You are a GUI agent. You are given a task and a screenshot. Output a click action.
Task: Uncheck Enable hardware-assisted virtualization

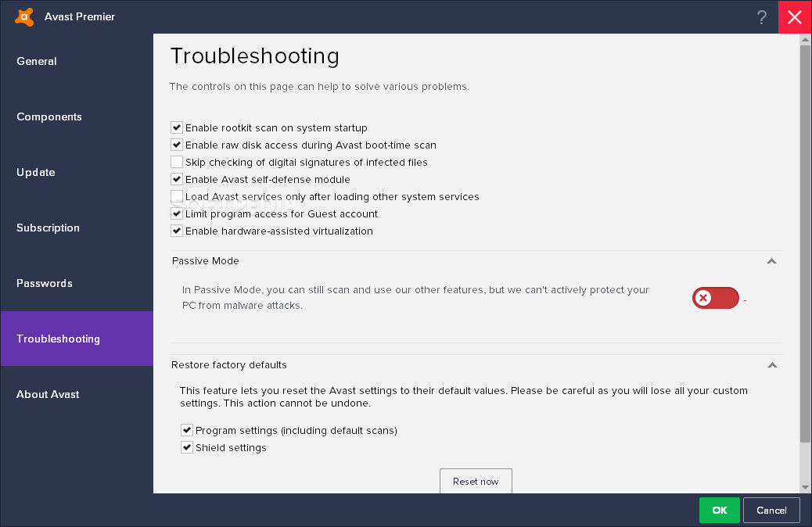[177, 231]
